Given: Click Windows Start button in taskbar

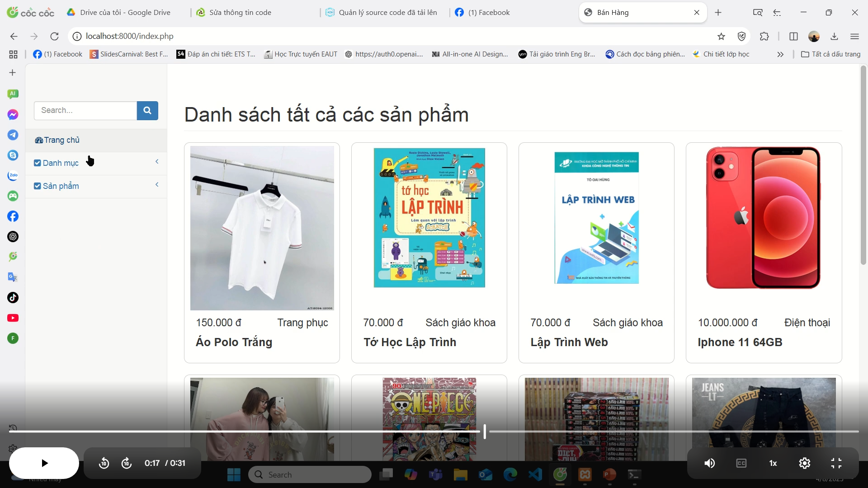Looking at the screenshot, I should (x=234, y=475).
